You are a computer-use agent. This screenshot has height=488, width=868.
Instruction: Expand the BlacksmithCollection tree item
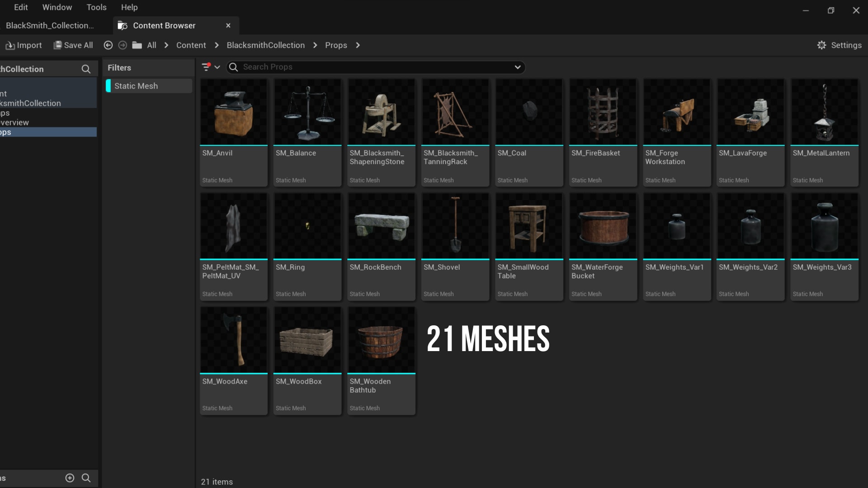point(30,103)
